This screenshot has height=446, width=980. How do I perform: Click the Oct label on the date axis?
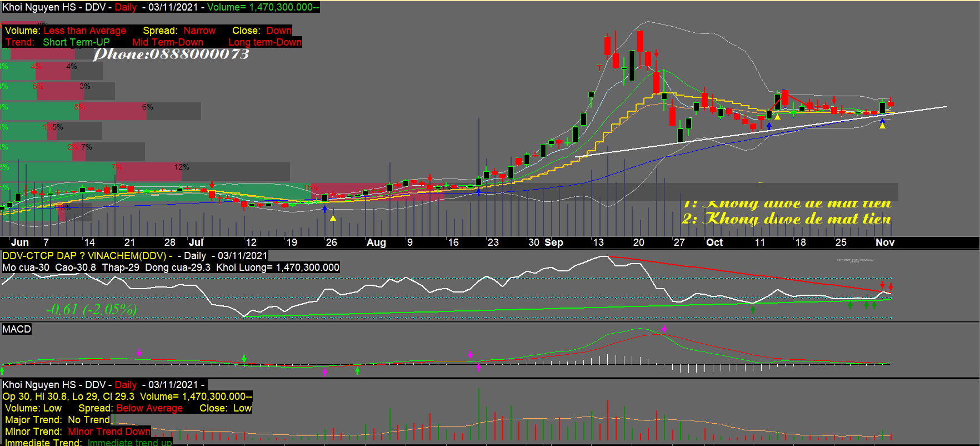tap(714, 242)
